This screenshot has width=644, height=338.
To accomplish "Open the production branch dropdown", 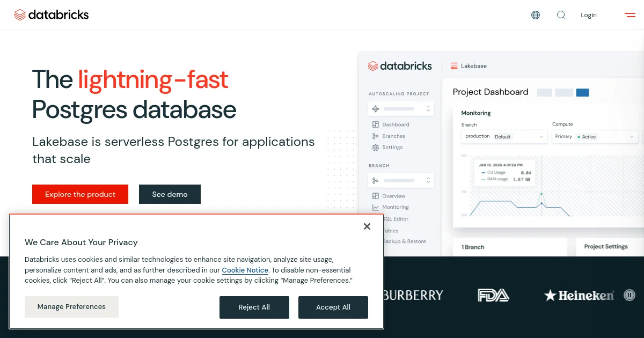I will click(x=504, y=137).
